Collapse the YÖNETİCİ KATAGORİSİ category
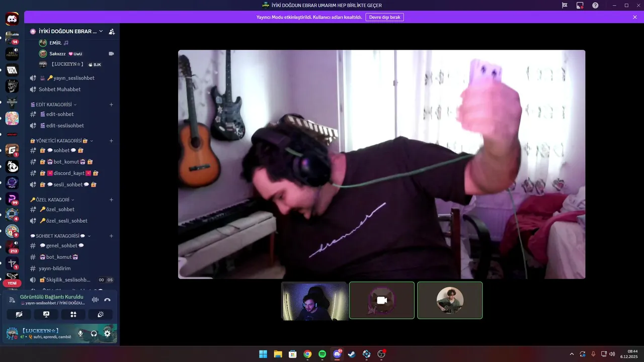 point(91,141)
